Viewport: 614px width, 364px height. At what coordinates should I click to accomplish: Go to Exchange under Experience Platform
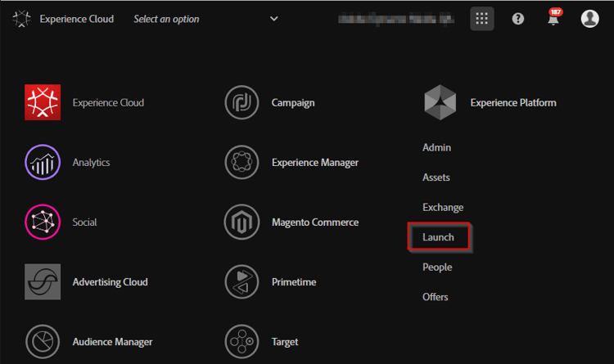tap(443, 208)
